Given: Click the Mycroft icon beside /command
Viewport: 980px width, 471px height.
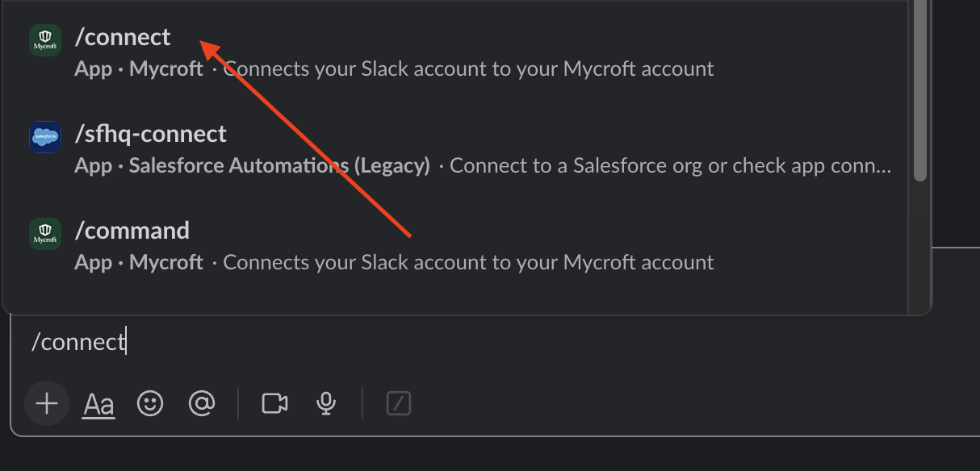Looking at the screenshot, I should point(45,234).
